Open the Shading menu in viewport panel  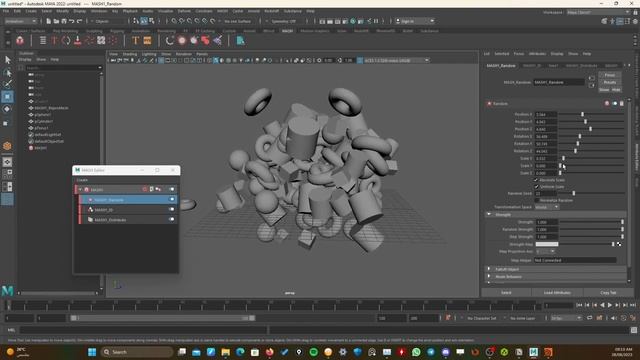(x=130, y=54)
